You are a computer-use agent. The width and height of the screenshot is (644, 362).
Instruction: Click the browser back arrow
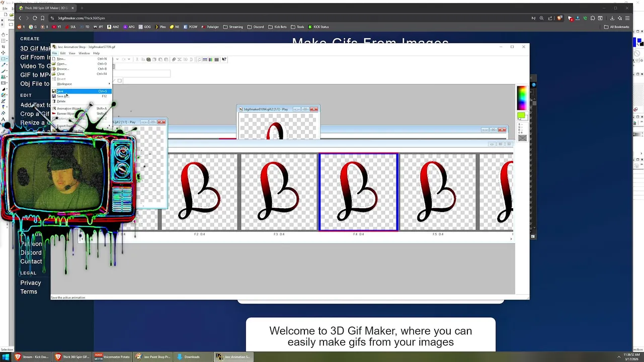(20, 18)
